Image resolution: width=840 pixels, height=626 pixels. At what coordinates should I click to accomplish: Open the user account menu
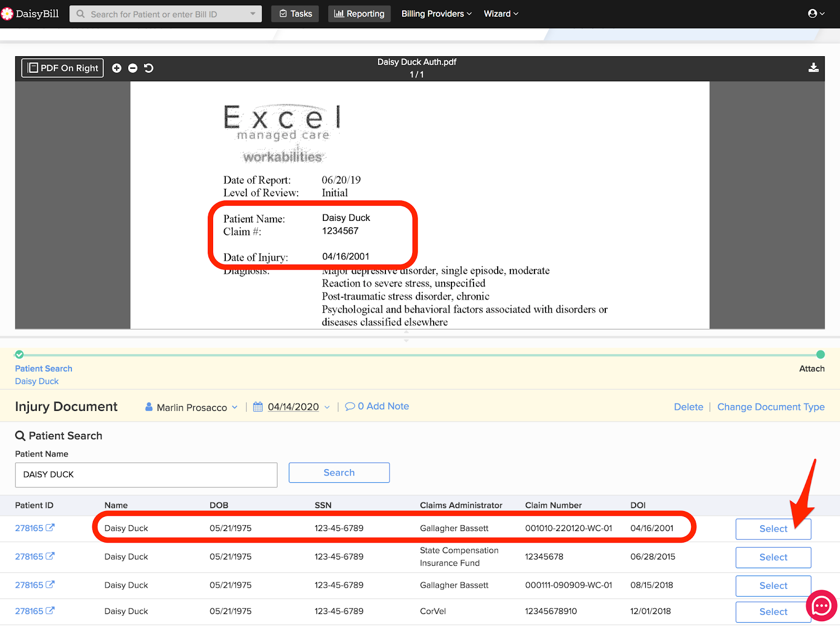click(816, 14)
